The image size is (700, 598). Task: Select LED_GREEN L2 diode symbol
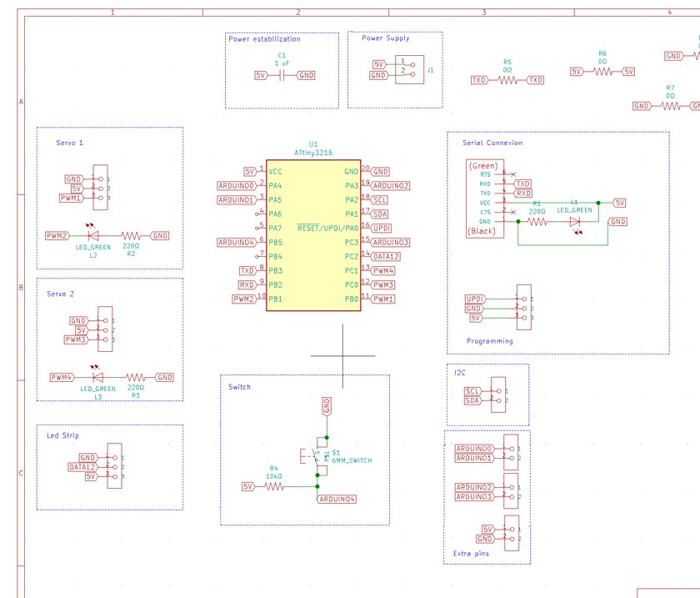92,235
